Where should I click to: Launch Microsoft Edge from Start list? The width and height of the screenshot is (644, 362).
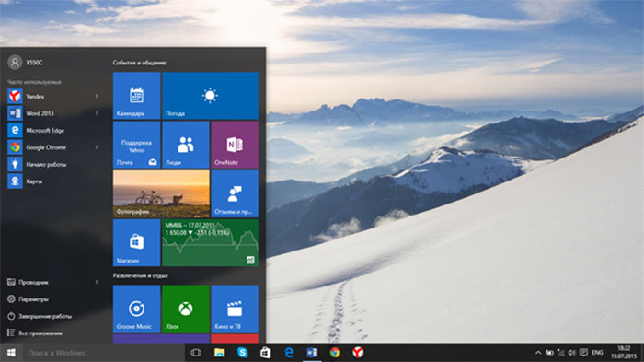[x=53, y=131]
